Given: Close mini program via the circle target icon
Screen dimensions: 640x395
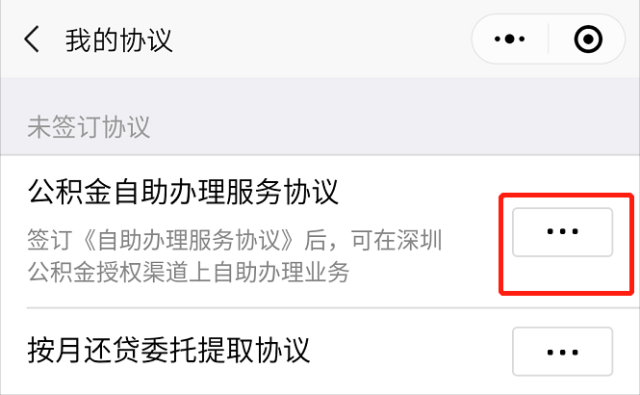Looking at the screenshot, I should 588,39.
